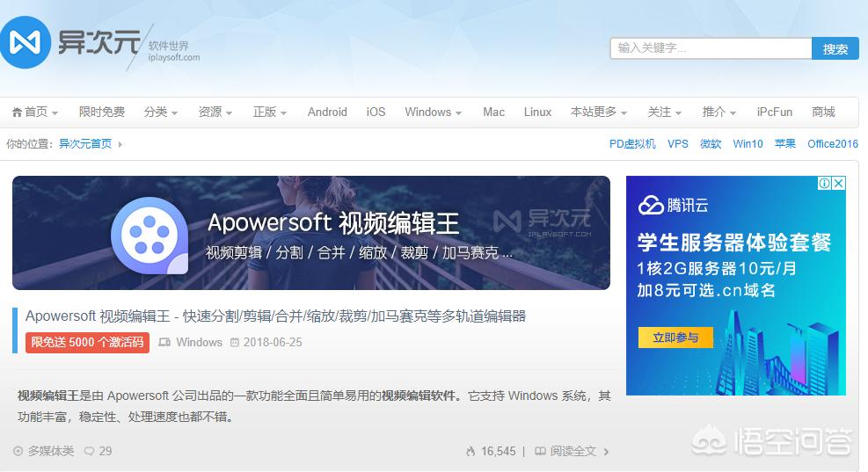
Task: Open the Office2016 quick link
Action: tap(833, 144)
